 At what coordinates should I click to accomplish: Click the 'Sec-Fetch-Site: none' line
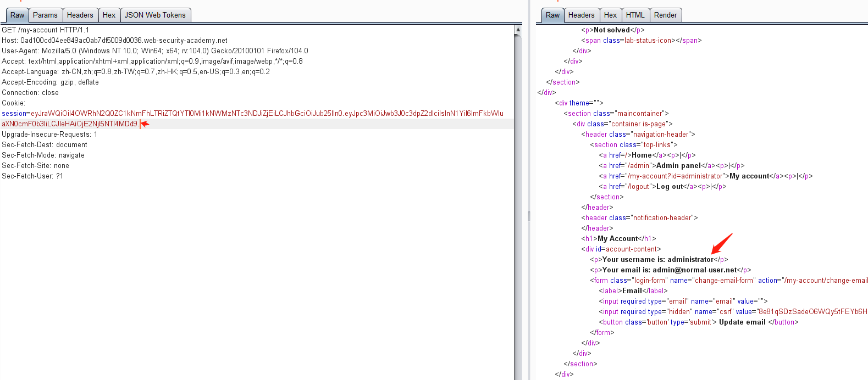click(x=36, y=166)
